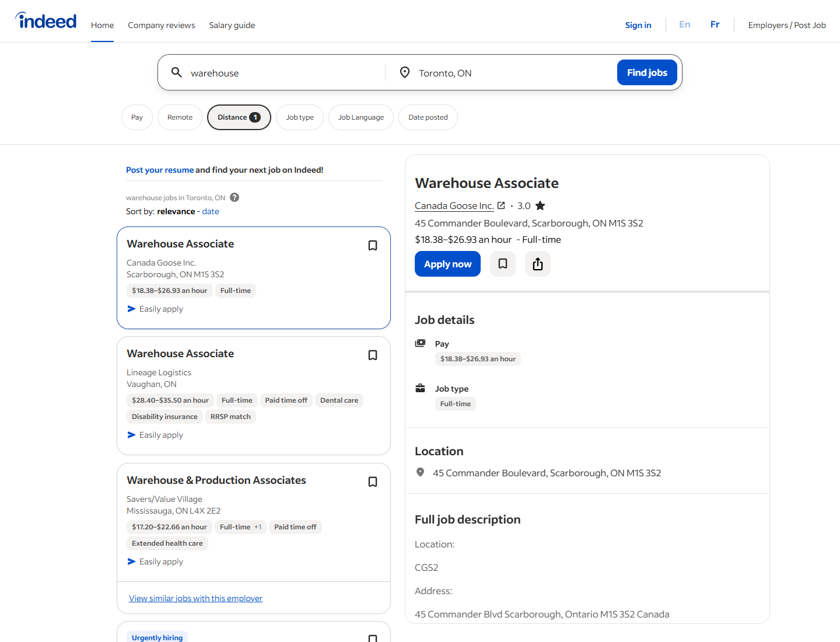Open the Date posted filter
Screen dimensions: 840x642
(x=428, y=117)
